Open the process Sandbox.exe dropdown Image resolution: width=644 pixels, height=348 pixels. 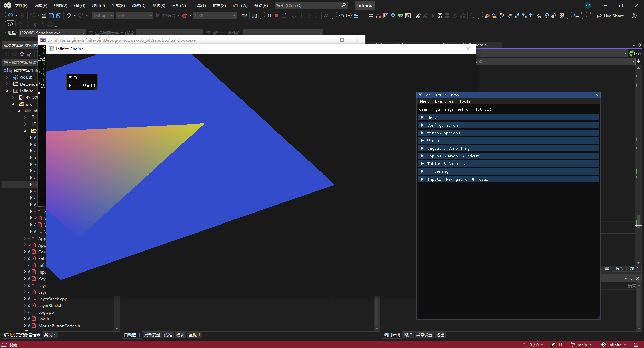(x=52, y=33)
